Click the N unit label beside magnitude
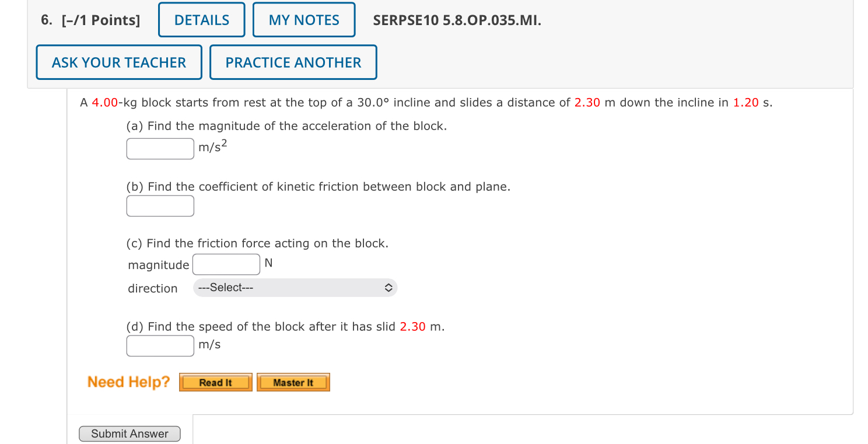The height and width of the screenshot is (444, 868). (268, 263)
